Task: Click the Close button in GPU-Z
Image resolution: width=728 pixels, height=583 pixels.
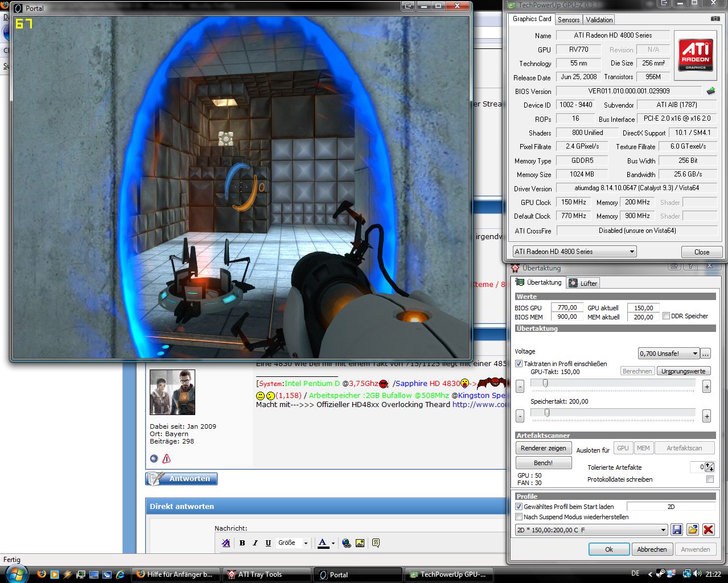Action: coord(702,252)
